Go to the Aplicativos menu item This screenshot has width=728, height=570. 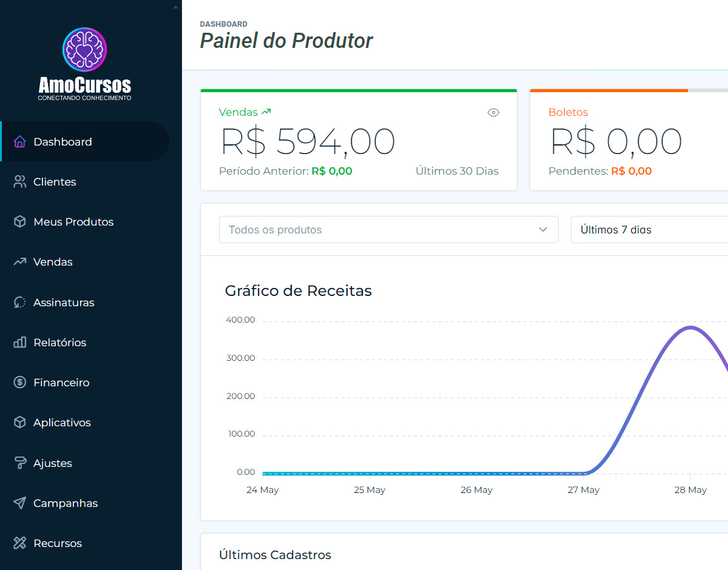point(62,423)
